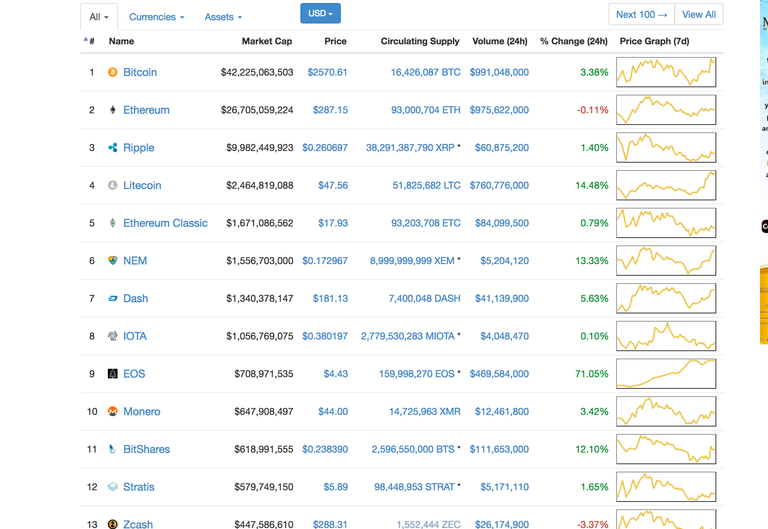Open Bitcoin 7d price graph
Screen dimensions: 768x529
click(666, 72)
